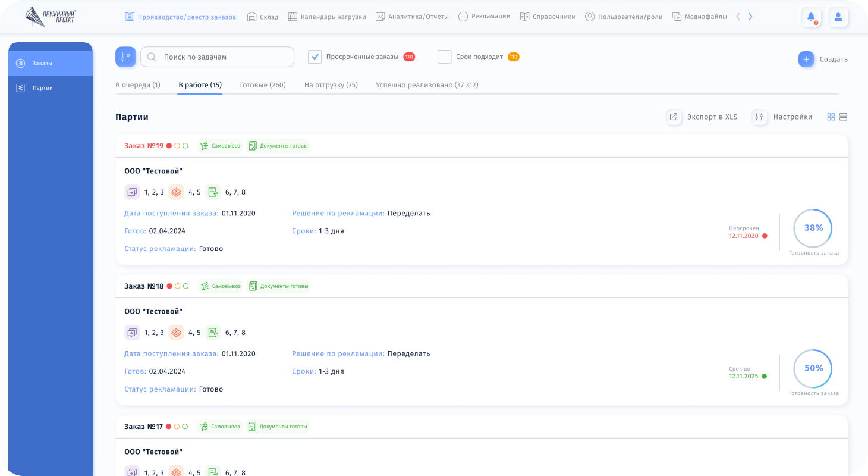Screen dimensions: 868x476
Task: Uncheck the Просроченные заказы checkbox
Action: point(315,57)
